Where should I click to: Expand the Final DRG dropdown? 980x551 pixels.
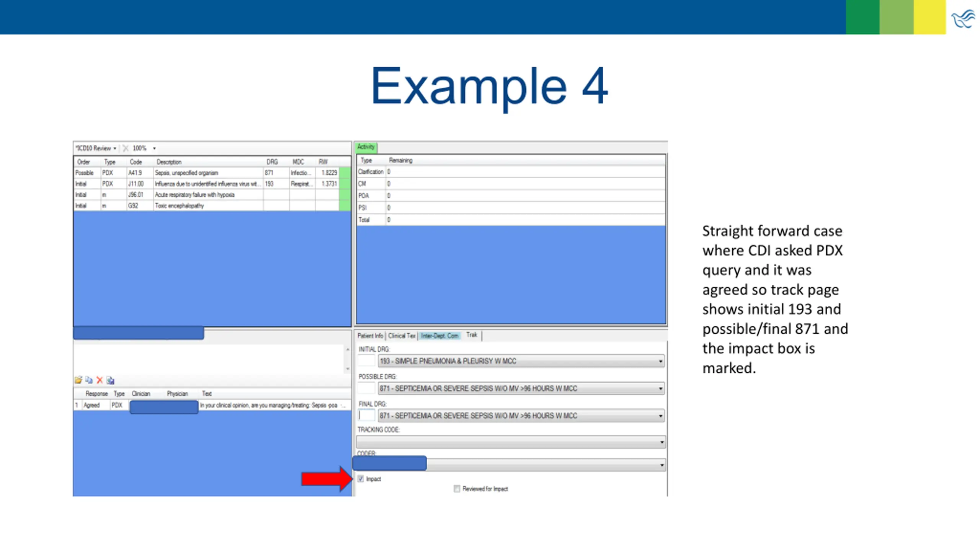coord(660,416)
